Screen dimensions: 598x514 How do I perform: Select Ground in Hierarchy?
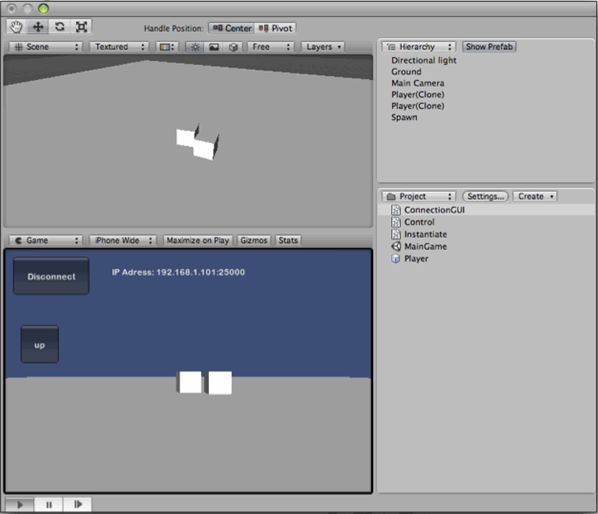[406, 72]
